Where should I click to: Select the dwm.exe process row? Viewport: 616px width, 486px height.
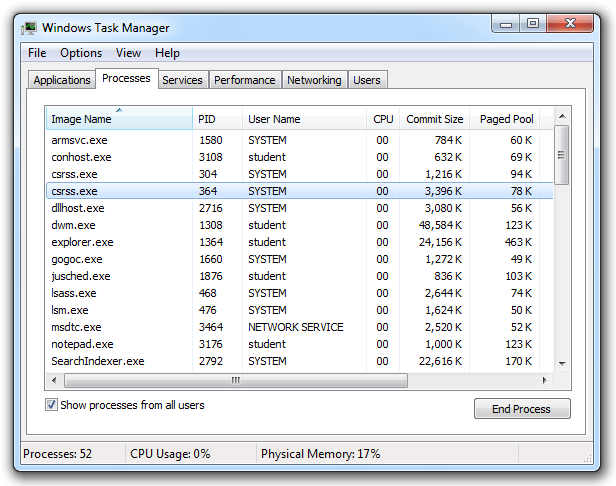(299, 225)
